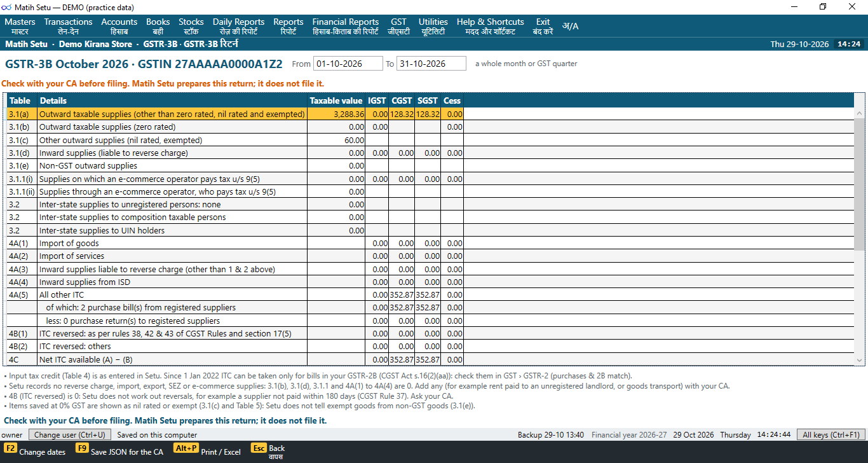This screenshot has height=463, width=868.
Task: Click the 3,288.36 taxable value cell
Action: pos(337,114)
